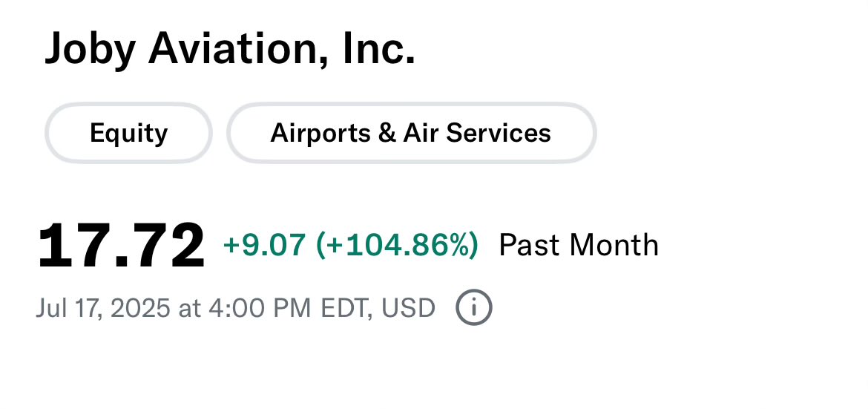The width and height of the screenshot is (868, 409).
Task: Click the ampersand in Airports & Air Services
Action: 386,133
